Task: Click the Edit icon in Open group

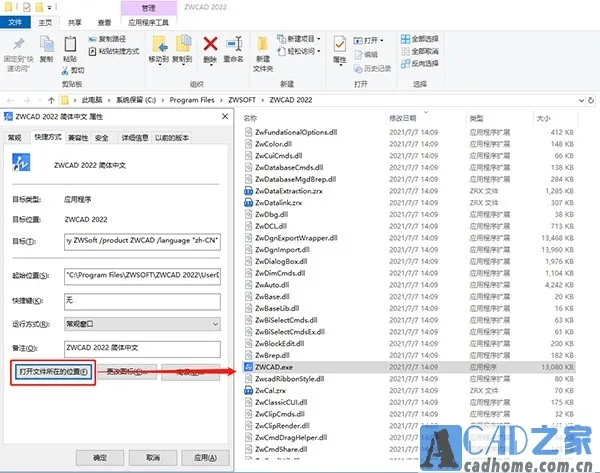Action: (x=358, y=55)
